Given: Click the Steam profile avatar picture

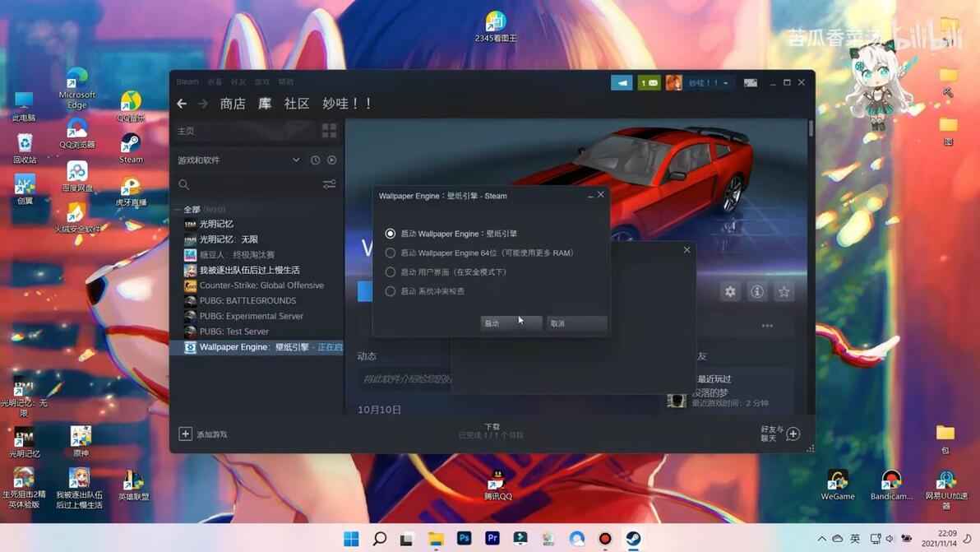Looking at the screenshot, I should tap(674, 82).
